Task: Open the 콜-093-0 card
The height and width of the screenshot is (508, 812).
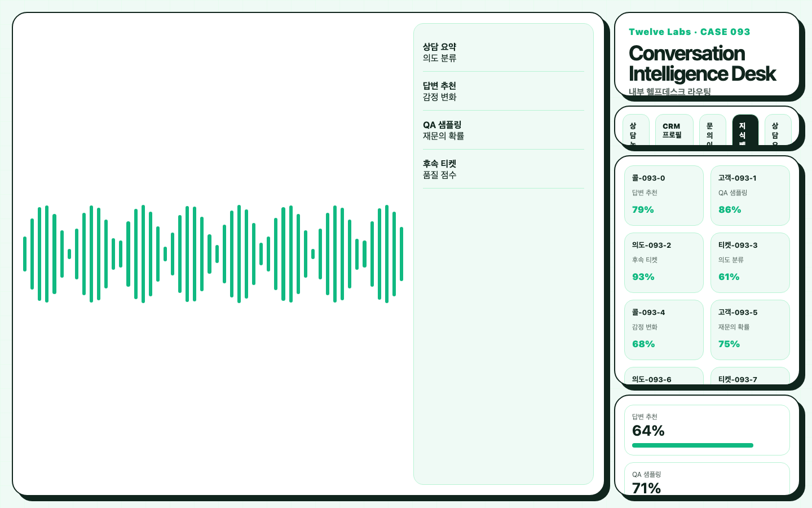Action: pos(664,195)
